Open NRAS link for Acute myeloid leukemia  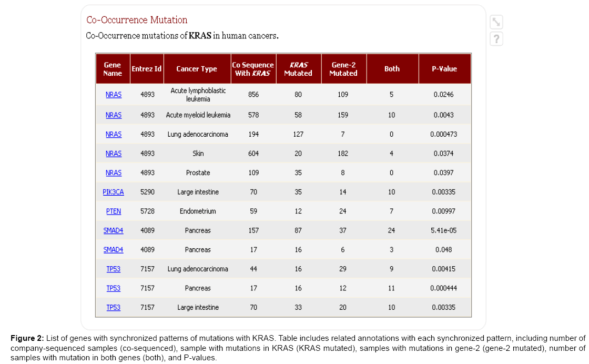click(x=114, y=115)
